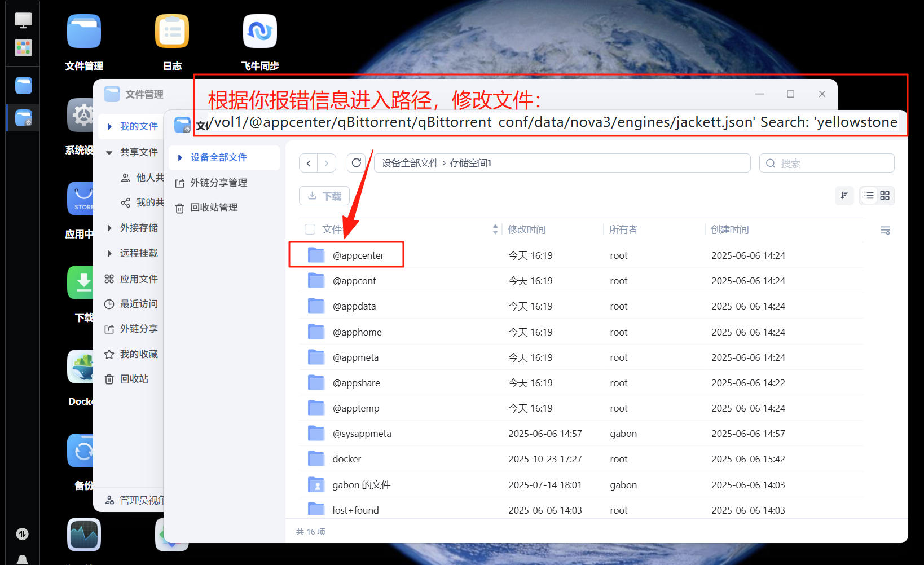This screenshot has width=924, height=565.
Task: Select 他人共享 in the sidebar
Action: point(143,178)
